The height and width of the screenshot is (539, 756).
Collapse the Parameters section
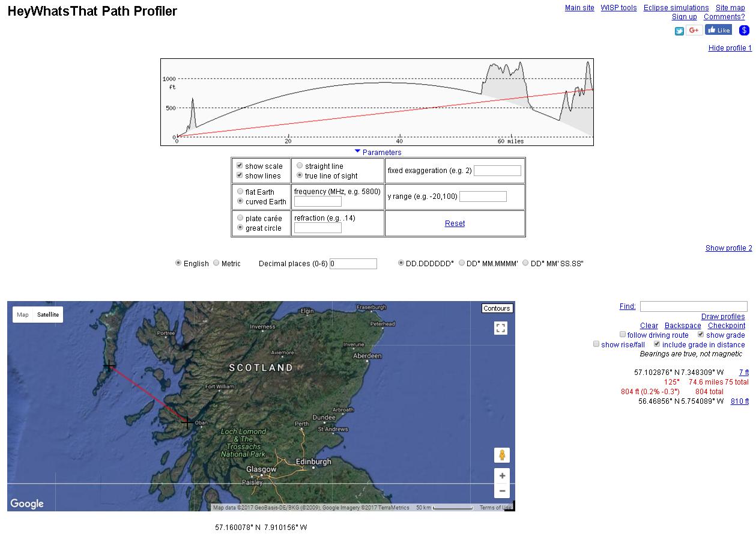pyautogui.click(x=378, y=152)
